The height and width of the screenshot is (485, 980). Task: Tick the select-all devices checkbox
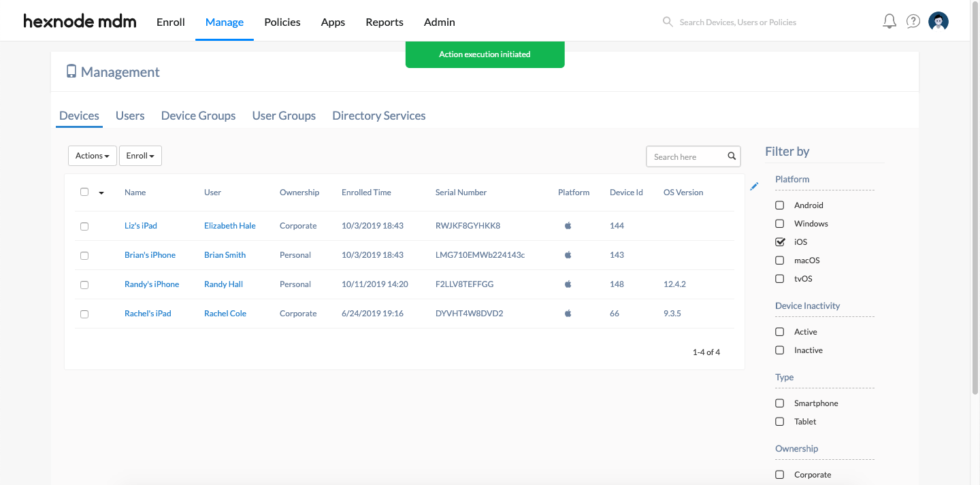(x=84, y=192)
